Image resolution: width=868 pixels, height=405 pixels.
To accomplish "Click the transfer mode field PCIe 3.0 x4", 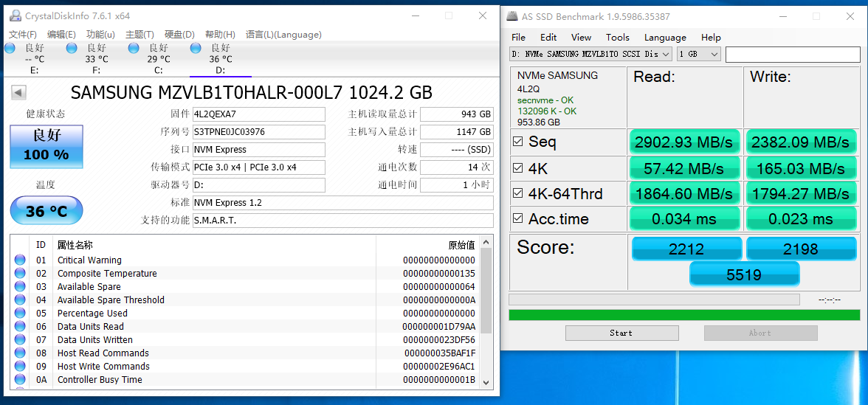I will coord(258,167).
